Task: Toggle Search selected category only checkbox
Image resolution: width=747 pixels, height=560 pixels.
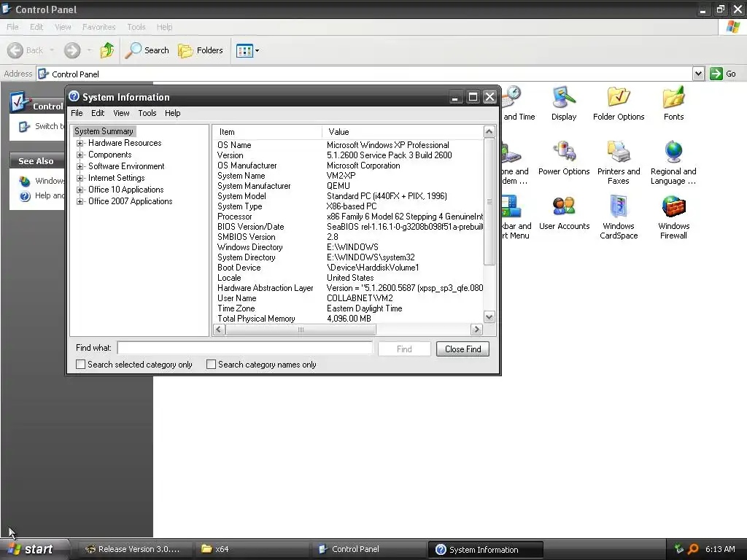Action: [x=80, y=365]
